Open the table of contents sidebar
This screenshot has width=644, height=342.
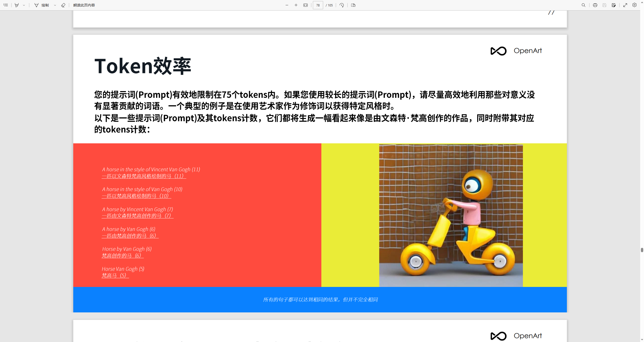tap(6, 5)
